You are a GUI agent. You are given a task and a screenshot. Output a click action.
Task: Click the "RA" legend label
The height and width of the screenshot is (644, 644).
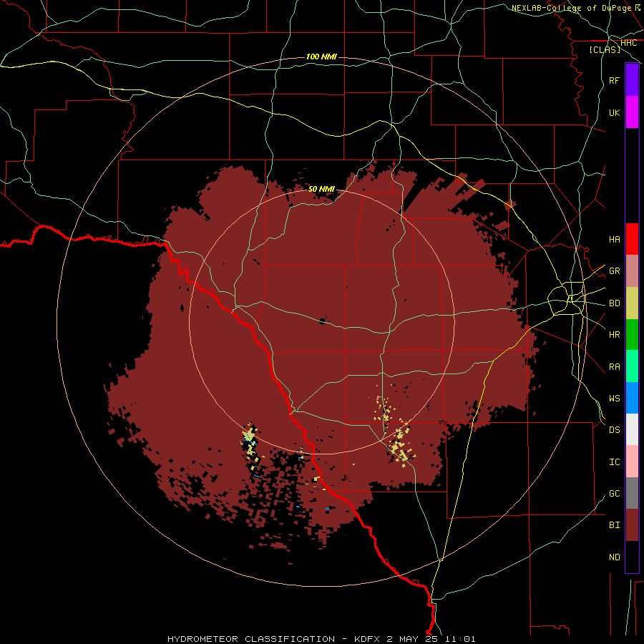tap(614, 367)
